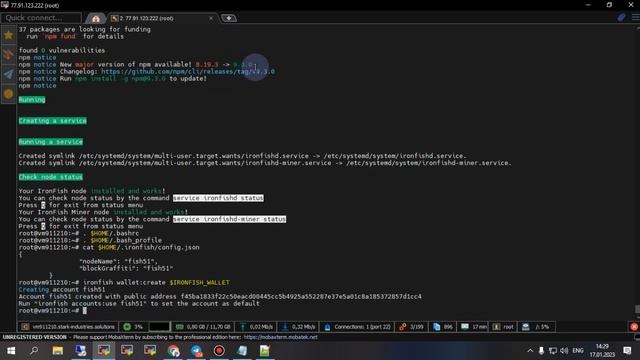Open the Sessions star sidebar tab
This screenshot has height=360, width=640.
(8, 35)
